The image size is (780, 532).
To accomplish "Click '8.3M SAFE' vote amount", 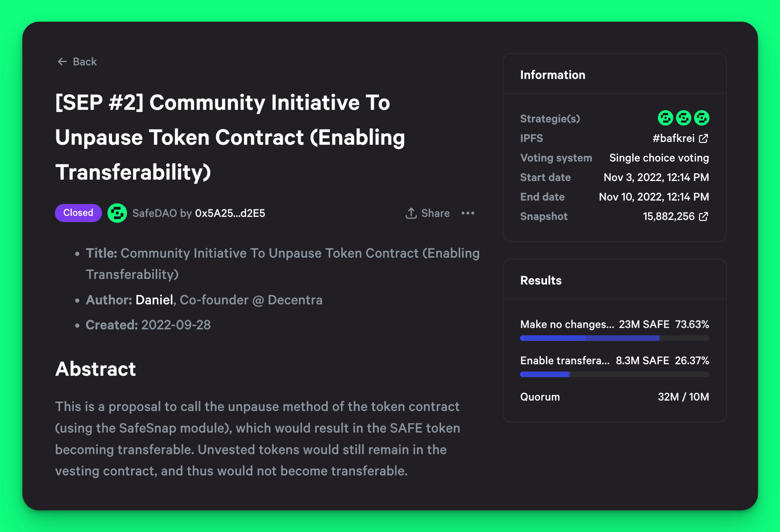I will [642, 360].
